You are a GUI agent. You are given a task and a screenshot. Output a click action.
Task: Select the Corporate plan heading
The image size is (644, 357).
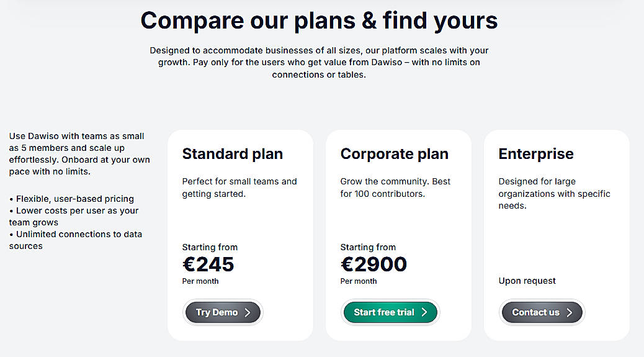tap(394, 154)
